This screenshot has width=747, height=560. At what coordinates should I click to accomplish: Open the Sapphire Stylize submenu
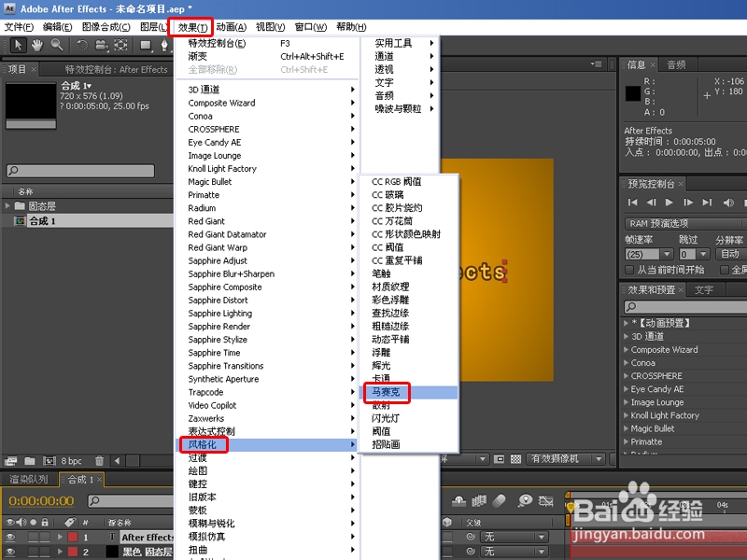click(267, 340)
